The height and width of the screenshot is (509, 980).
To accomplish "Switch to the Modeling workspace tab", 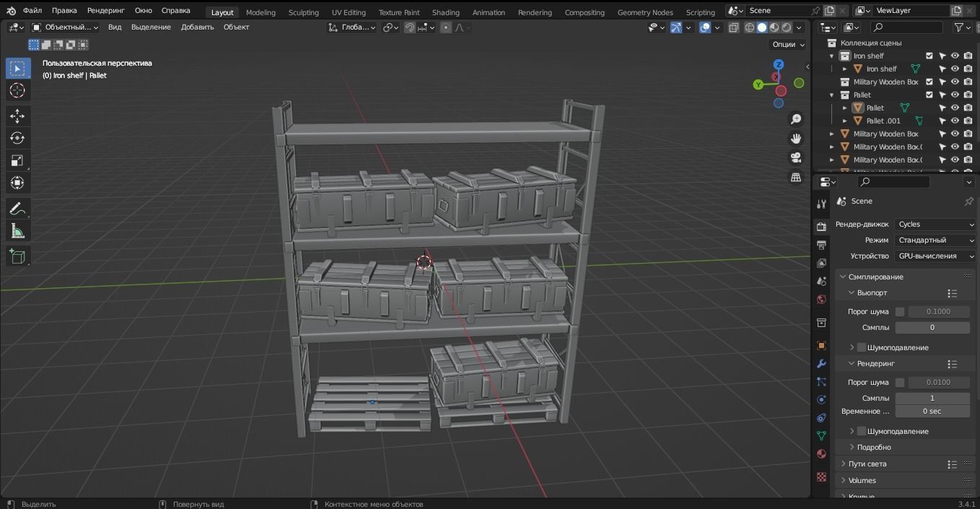I will [x=261, y=12].
